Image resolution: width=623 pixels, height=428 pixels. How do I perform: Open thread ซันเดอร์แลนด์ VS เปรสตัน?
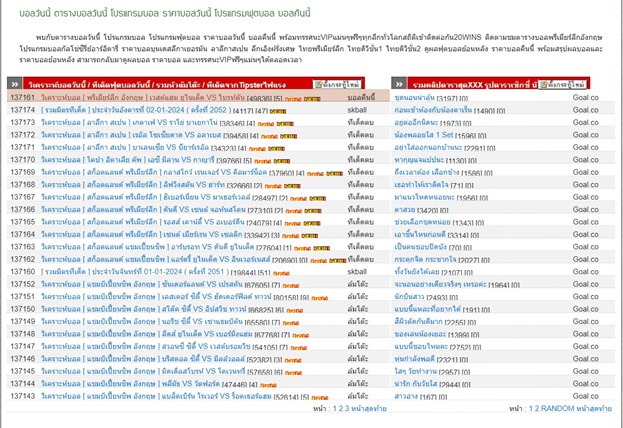(142, 284)
